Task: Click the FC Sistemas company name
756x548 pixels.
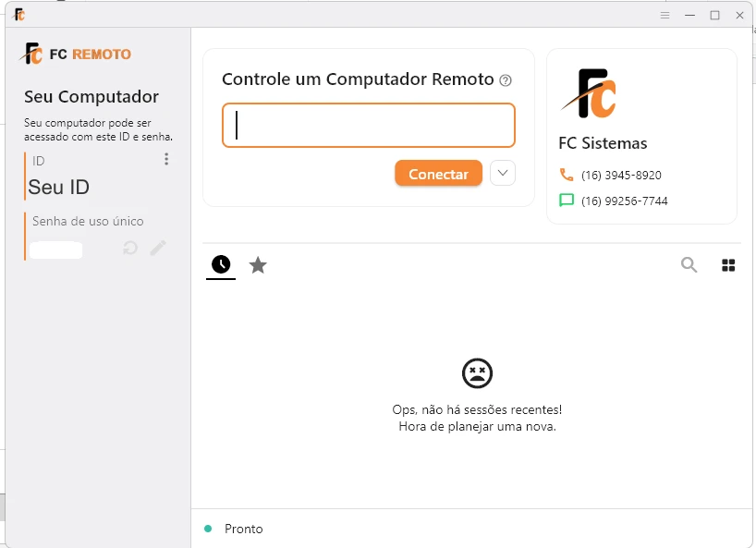Action: (603, 143)
